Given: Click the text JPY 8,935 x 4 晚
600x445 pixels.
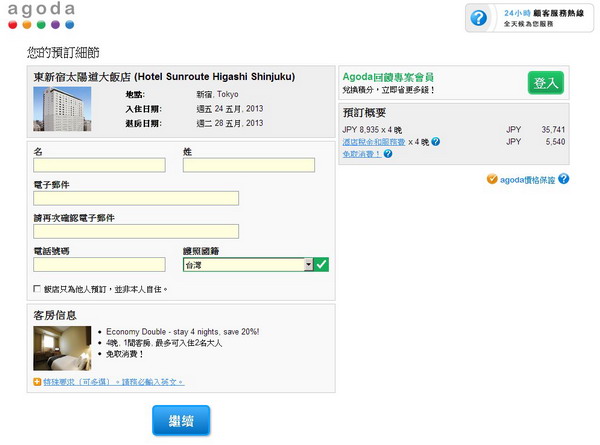Looking at the screenshot, I should click(372, 130).
